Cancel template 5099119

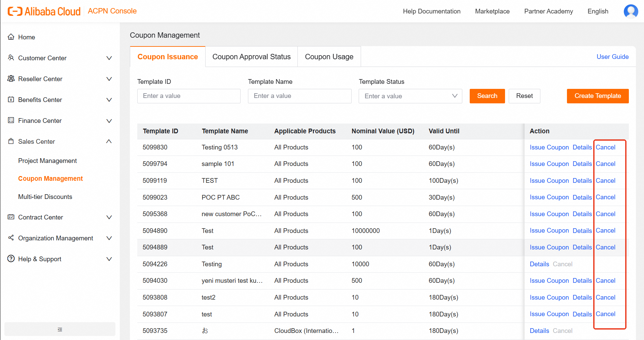pyautogui.click(x=605, y=180)
